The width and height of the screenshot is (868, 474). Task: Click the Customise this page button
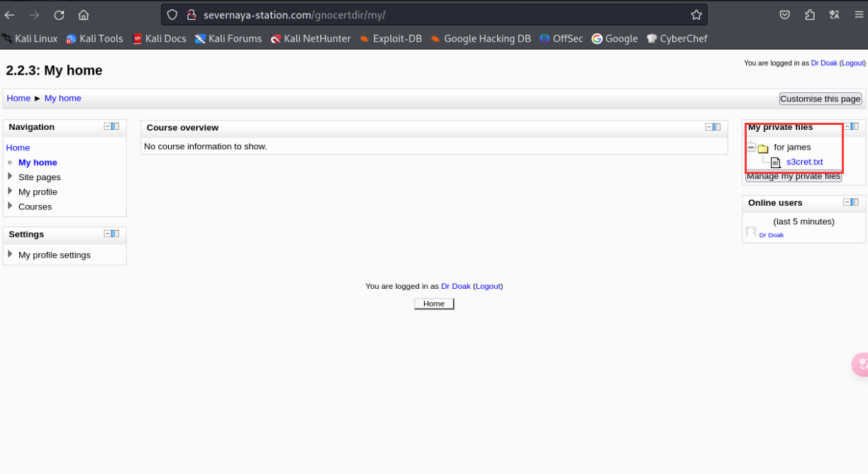(820, 99)
